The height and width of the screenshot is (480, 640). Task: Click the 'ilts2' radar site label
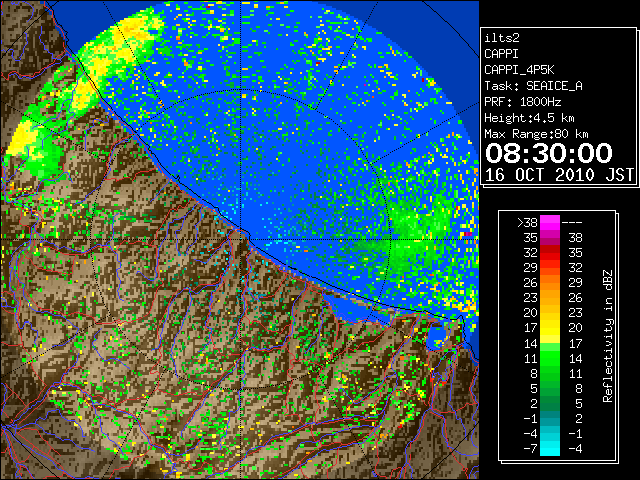coord(502,38)
